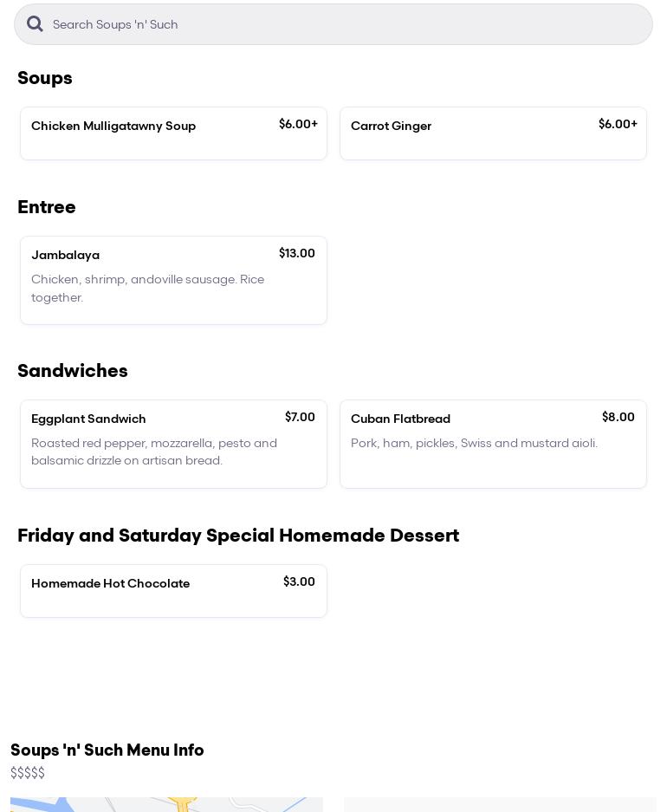Open the Jambalaya entree item
667x812 pixels.
tap(173, 280)
